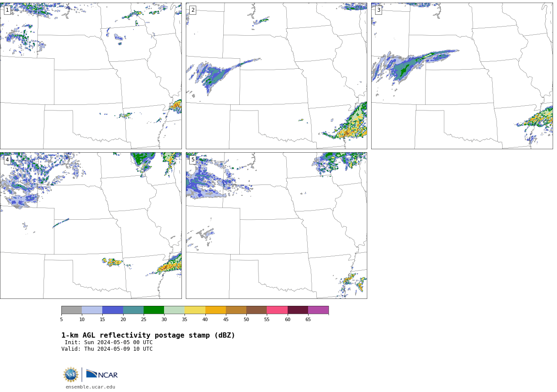This screenshot has width=557, height=392.
Task: Click the maroon 60-65 dBZ swatch
Action: (298, 310)
